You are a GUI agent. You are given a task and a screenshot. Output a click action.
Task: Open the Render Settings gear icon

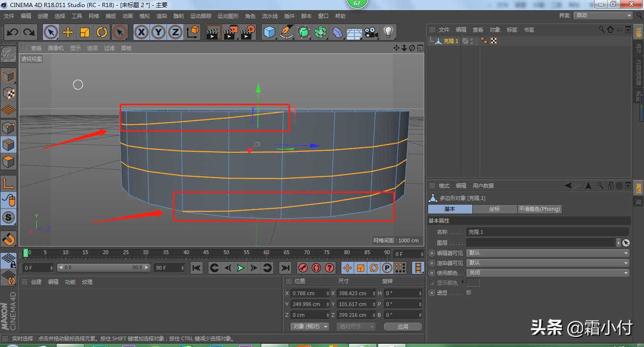click(247, 32)
